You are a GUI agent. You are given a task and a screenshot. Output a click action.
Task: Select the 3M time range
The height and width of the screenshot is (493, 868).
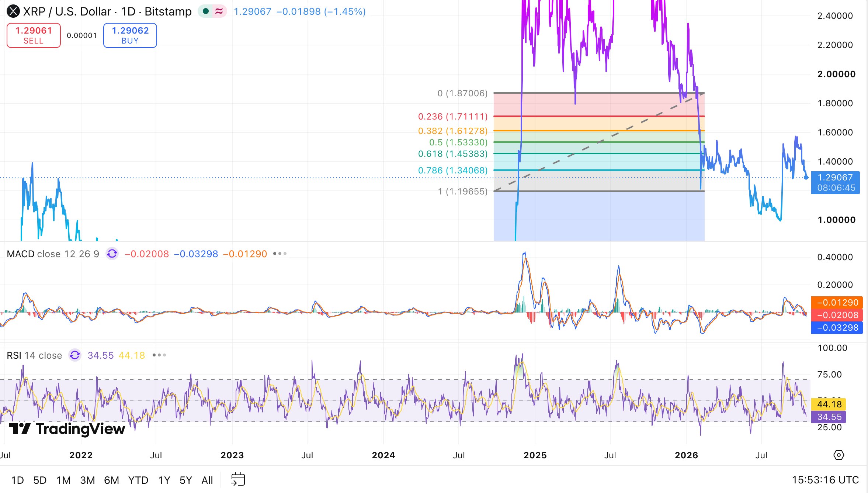[x=87, y=480]
